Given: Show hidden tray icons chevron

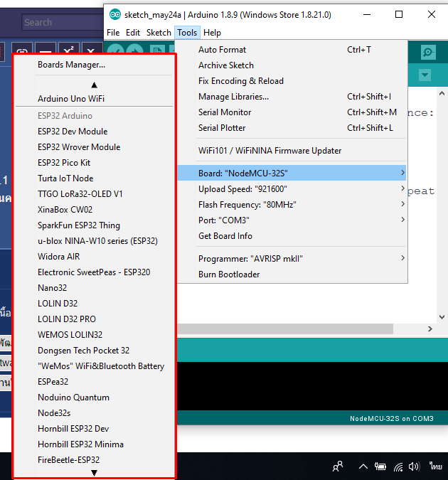Looking at the screenshot, I should pyautogui.click(x=363, y=466).
